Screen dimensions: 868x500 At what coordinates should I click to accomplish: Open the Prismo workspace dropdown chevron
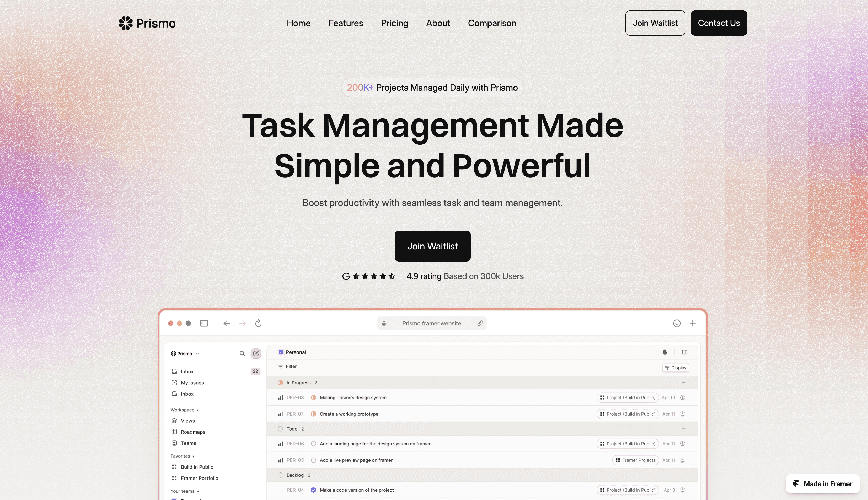[x=197, y=354]
